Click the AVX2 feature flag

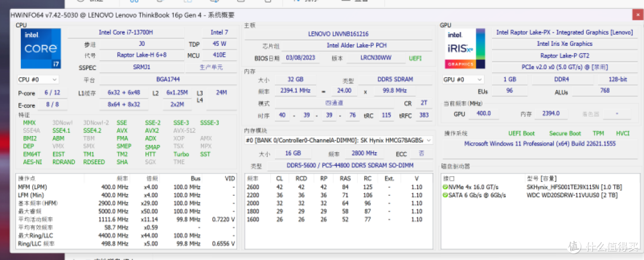point(151,131)
